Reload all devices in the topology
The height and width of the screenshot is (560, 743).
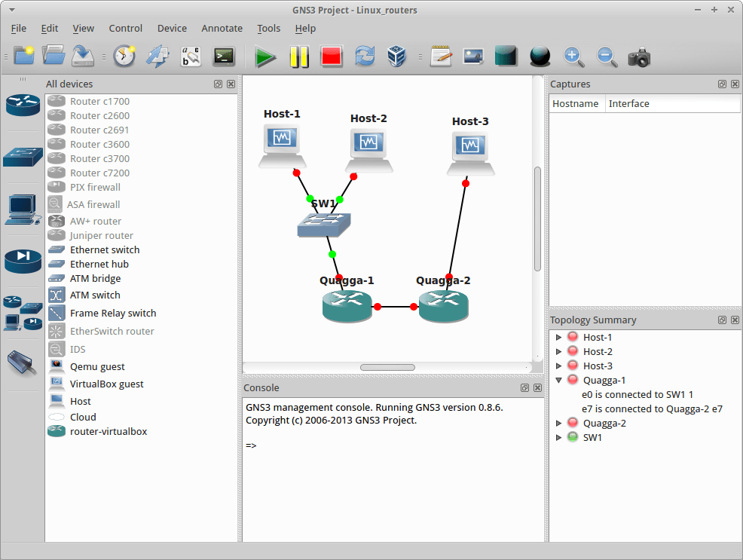(x=365, y=56)
